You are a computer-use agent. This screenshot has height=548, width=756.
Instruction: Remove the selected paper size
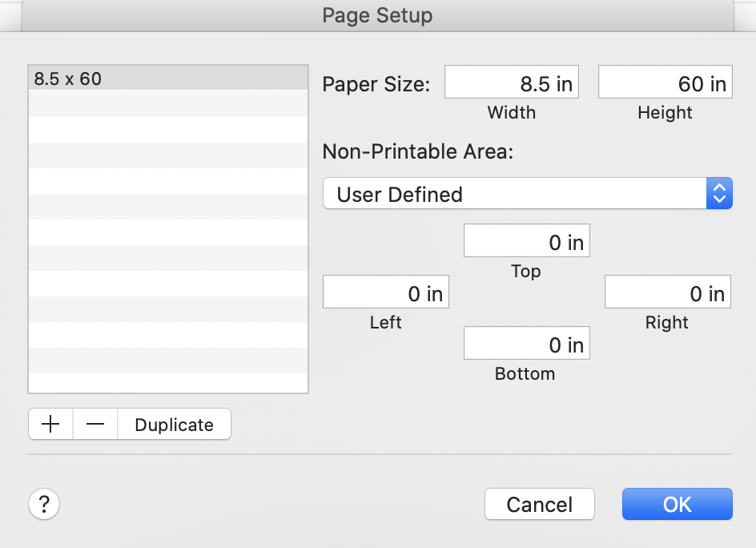pyautogui.click(x=95, y=425)
